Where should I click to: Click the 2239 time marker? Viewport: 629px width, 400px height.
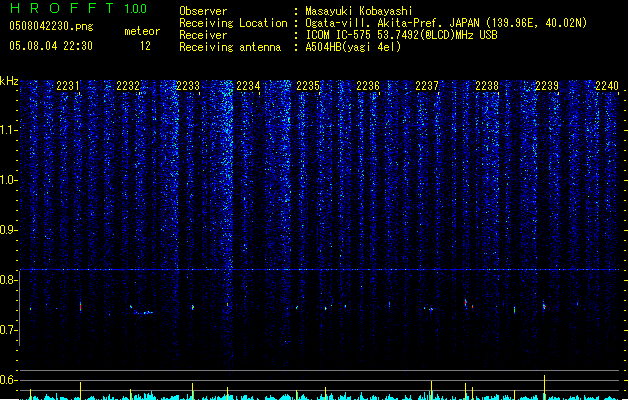[547, 85]
